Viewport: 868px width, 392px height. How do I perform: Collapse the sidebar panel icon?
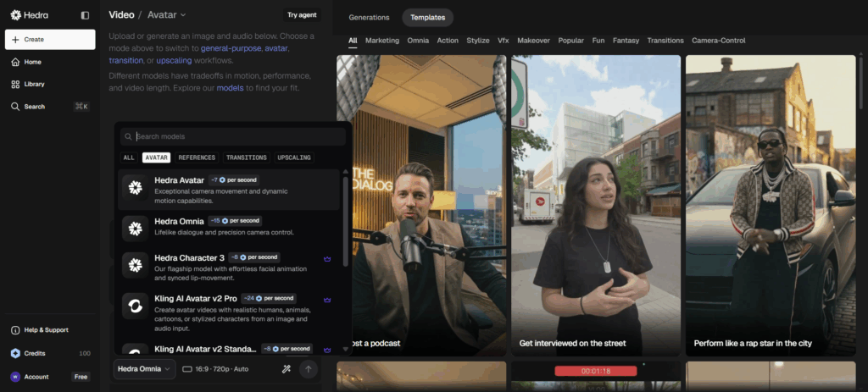[x=85, y=15]
